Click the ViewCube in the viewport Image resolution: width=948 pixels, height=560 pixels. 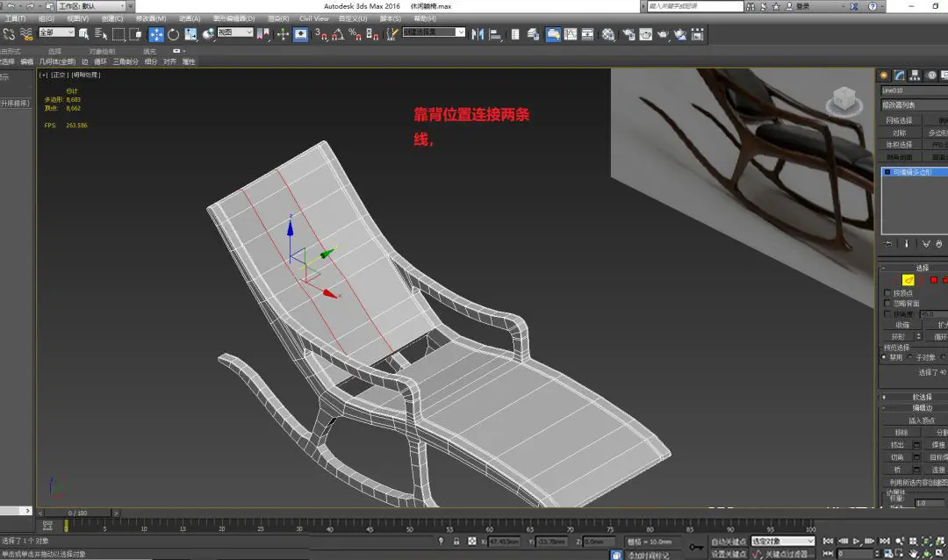coord(843,100)
